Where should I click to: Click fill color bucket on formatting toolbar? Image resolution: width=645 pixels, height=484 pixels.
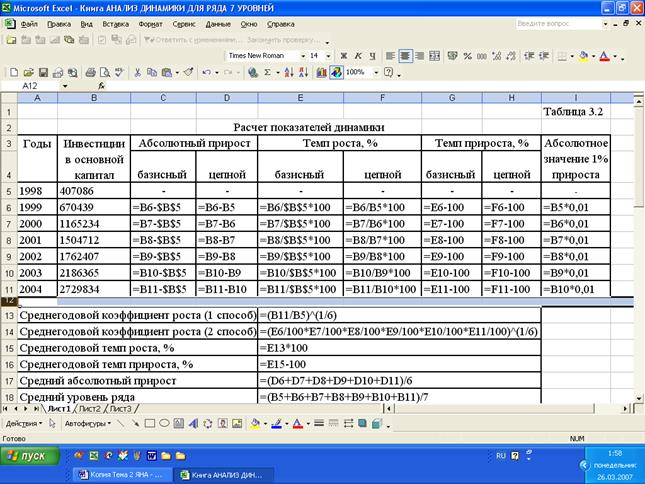pyautogui.click(x=584, y=56)
